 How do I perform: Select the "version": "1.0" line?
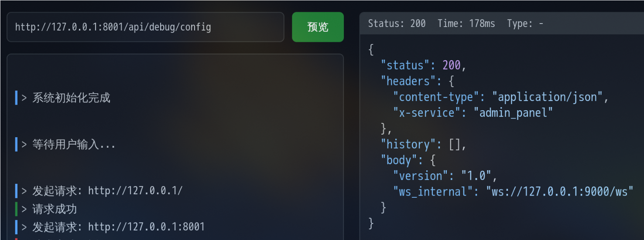445,176
